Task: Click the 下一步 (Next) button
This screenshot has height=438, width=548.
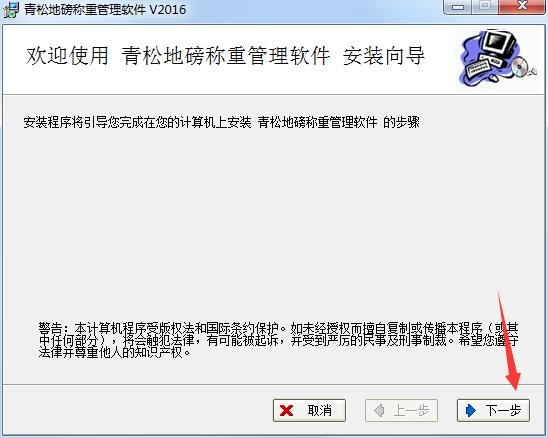Action: (x=493, y=410)
